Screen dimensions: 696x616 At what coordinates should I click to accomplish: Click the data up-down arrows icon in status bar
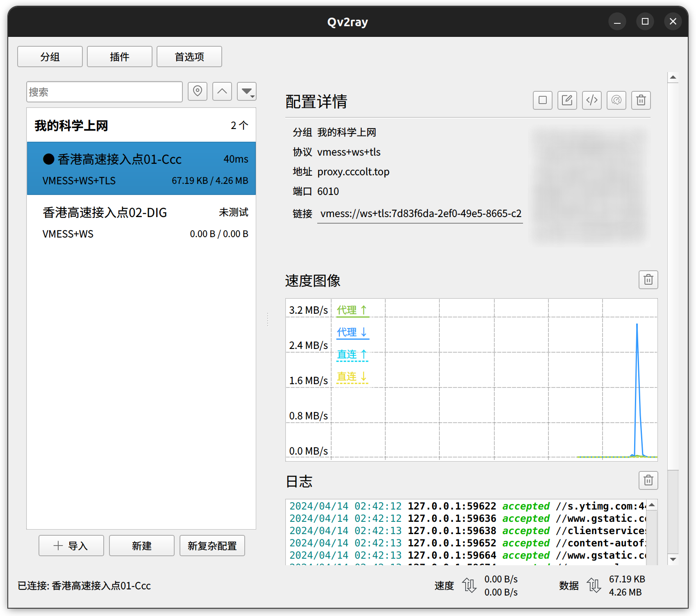click(x=594, y=585)
